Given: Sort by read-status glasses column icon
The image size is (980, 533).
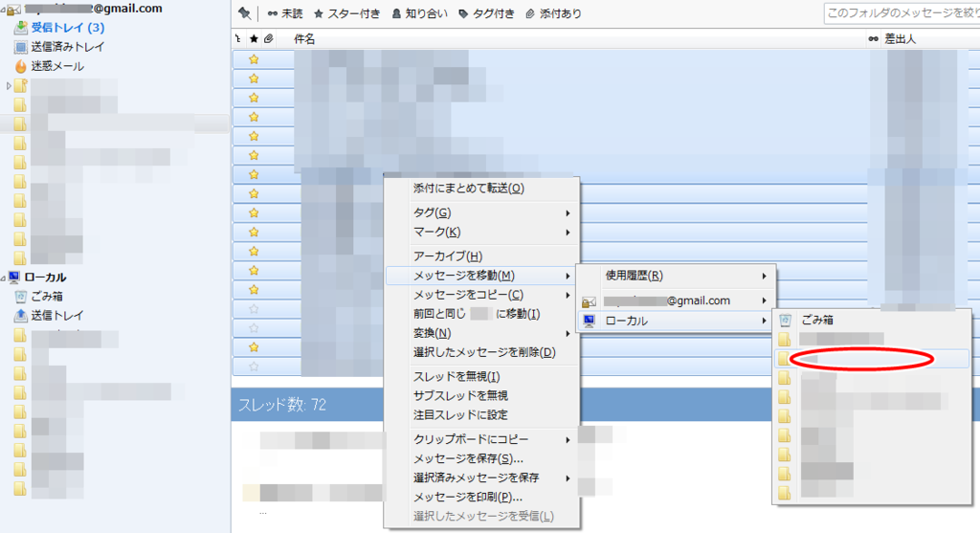Looking at the screenshot, I should (x=873, y=38).
